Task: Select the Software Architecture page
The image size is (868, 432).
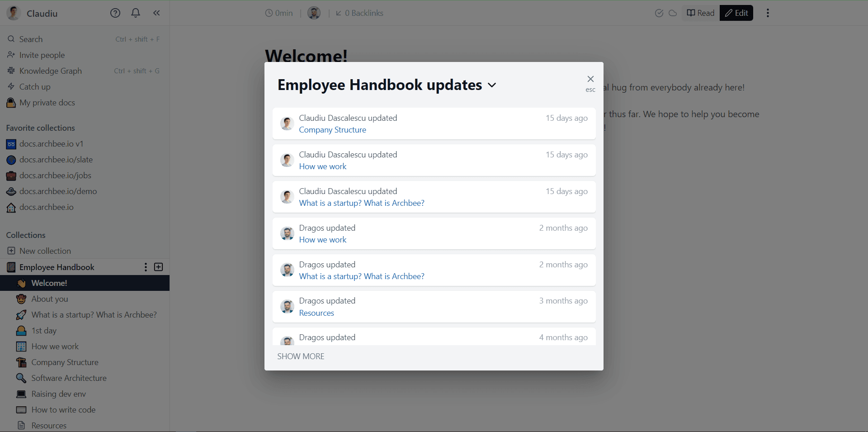Action: click(69, 378)
